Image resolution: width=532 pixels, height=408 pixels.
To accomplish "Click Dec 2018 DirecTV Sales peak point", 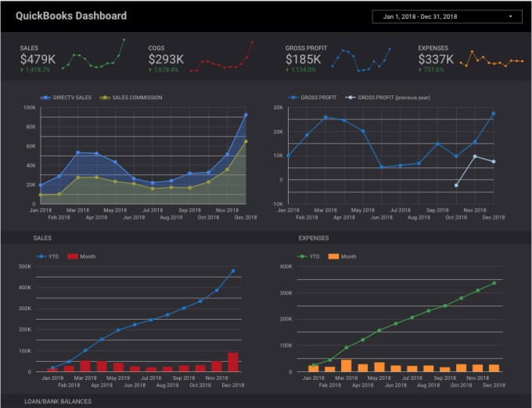I will coord(246,115).
